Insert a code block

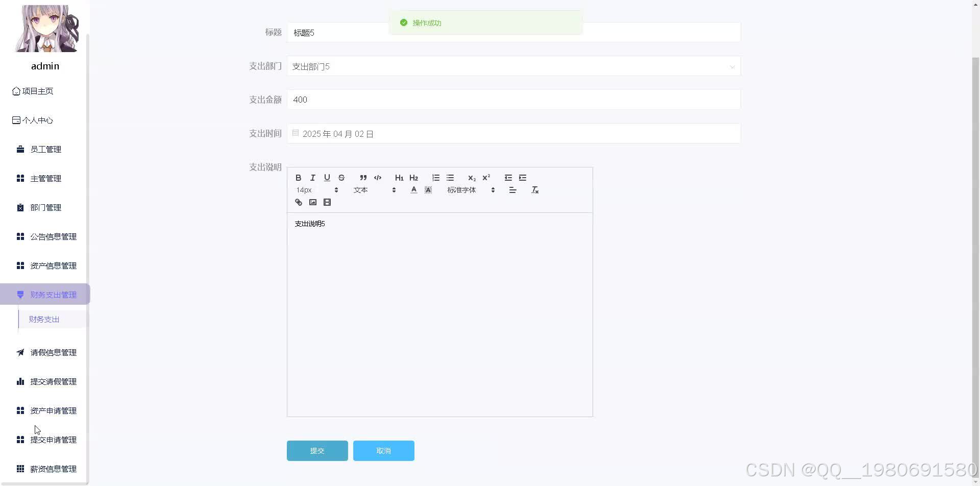[x=378, y=178]
